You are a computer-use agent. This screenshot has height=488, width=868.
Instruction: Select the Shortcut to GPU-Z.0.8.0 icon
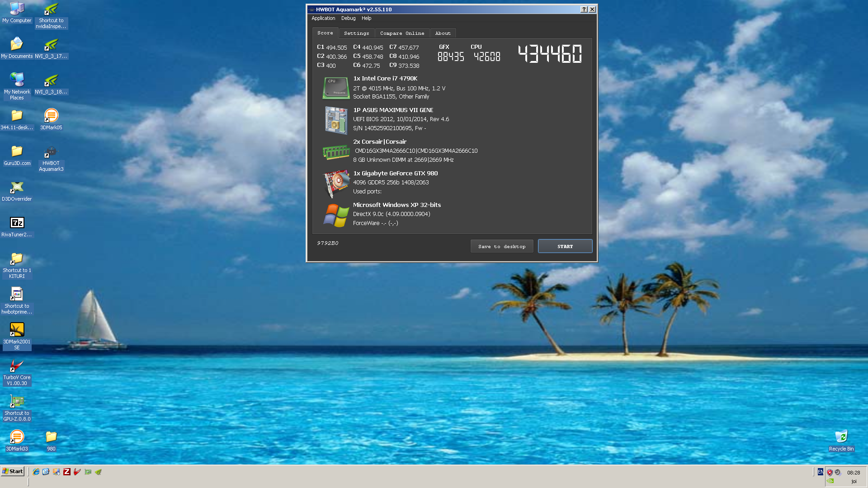(x=17, y=408)
